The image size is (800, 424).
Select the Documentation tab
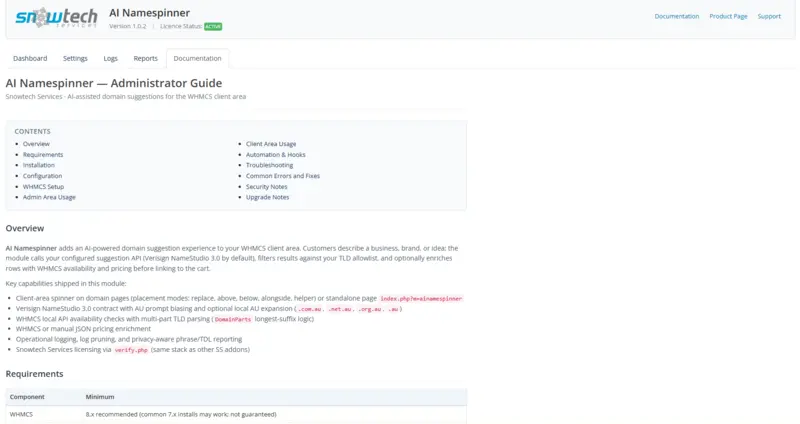197,58
